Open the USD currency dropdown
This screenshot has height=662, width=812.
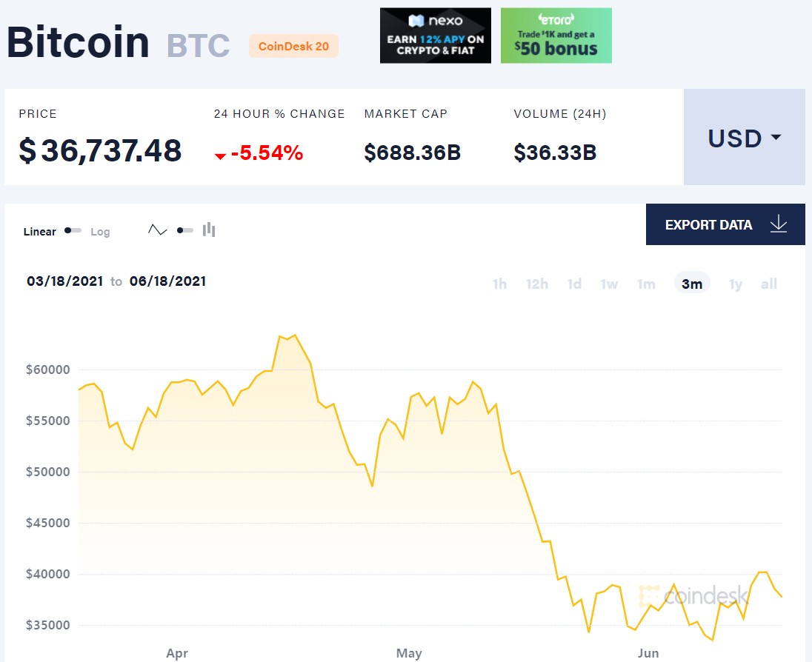point(744,138)
